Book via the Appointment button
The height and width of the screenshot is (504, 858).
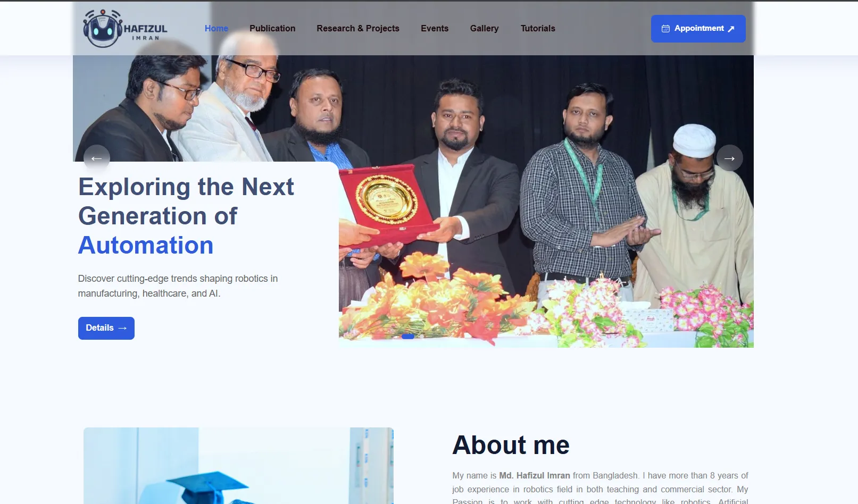[698, 29]
